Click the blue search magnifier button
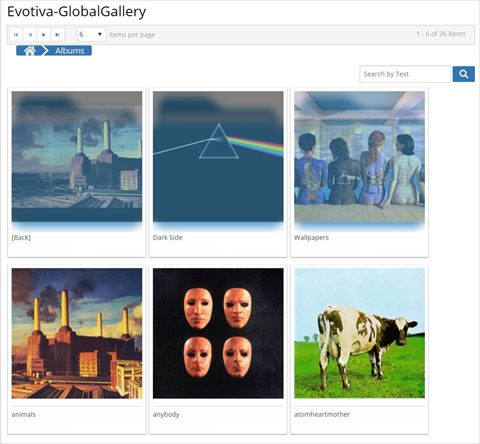This screenshot has width=480, height=444. click(463, 74)
